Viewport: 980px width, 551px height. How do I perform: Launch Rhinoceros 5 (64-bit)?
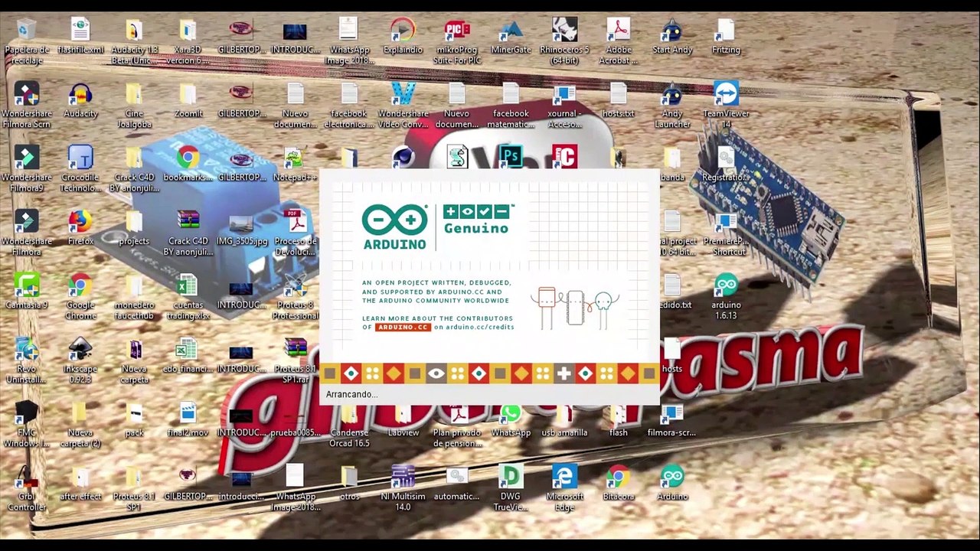pyautogui.click(x=564, y=42)
